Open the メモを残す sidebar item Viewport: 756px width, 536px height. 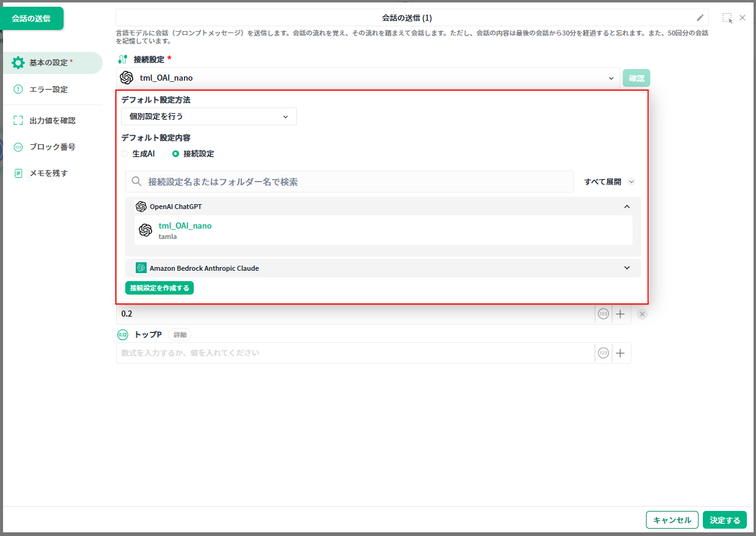(48, 173)
